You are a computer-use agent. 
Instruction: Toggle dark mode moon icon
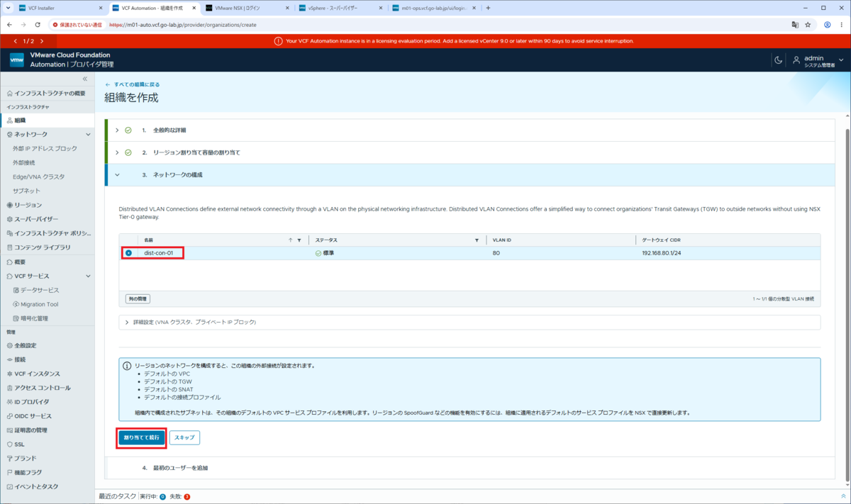point(778,60)
